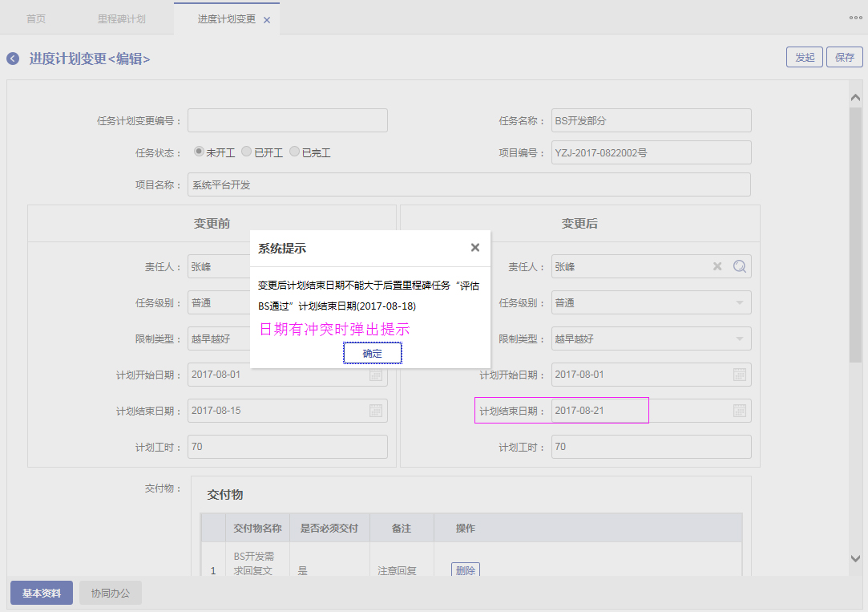Select the 未开工 radio button
Viewport: 868px width, 612px height.
pyautogui.click(x=199, y=152)
